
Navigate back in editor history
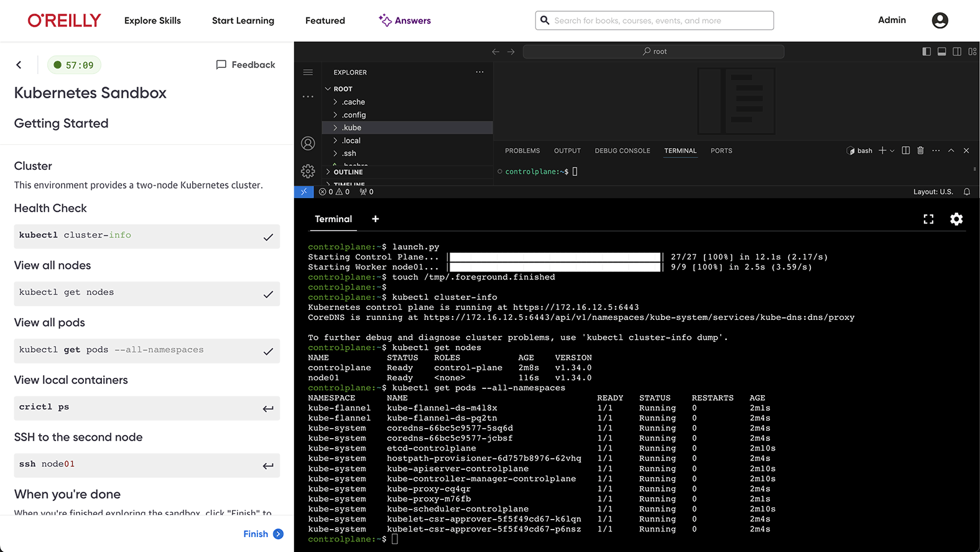496,52
